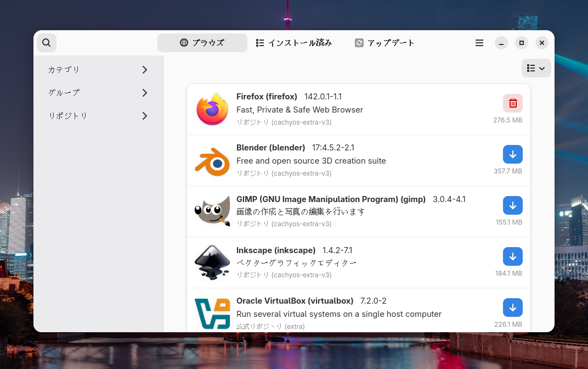Open the list view mode dropdown

(x=536, y=68)
